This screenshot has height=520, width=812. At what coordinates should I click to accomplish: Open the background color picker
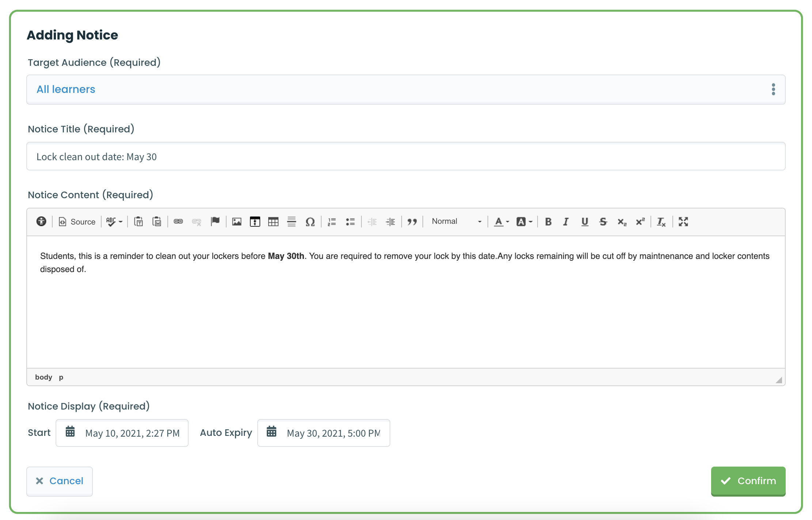click(524, 222)
